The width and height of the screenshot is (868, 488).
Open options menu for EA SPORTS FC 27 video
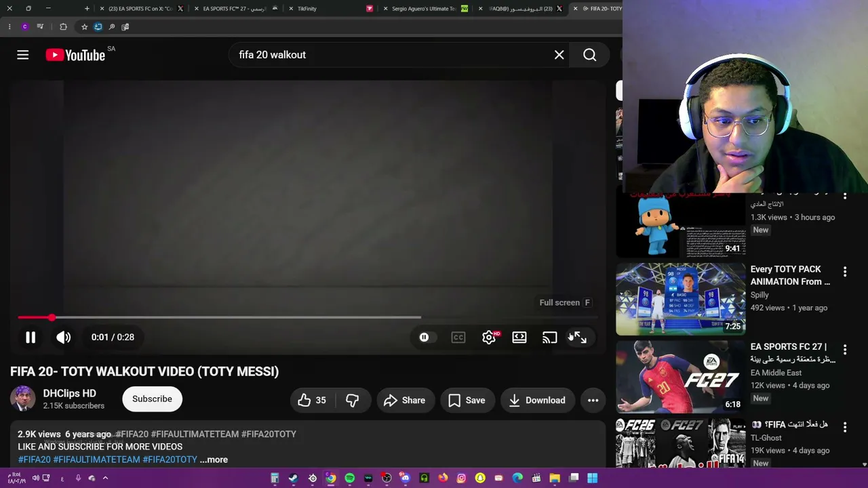(845, 350)
